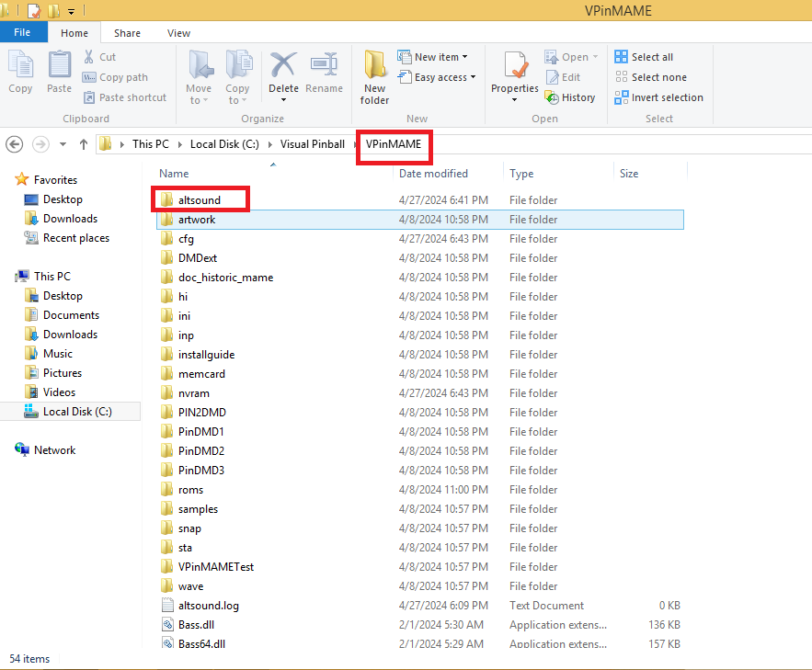Select Recent places in Favorites
The width and height of the screenshot is (812, 670).
[x=76, y=238]
